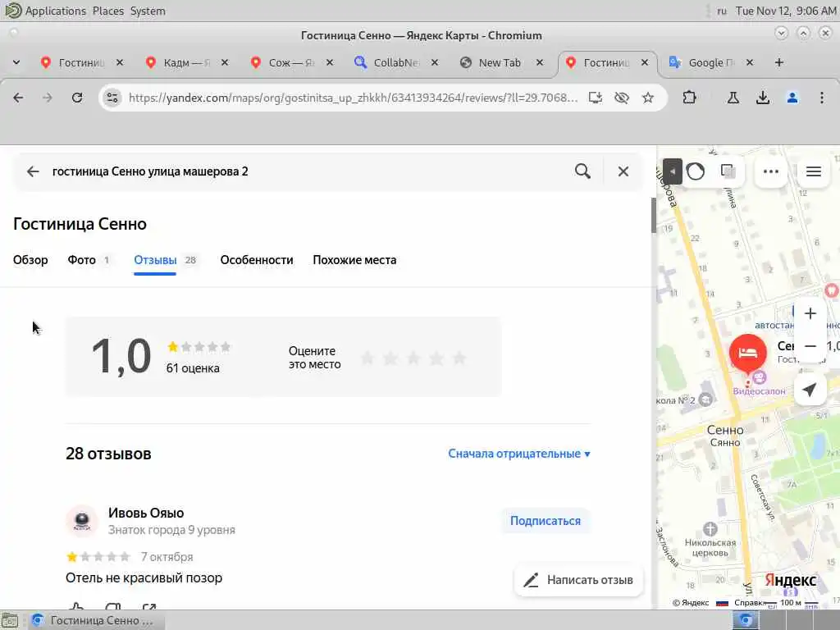Clear the search with the X icon
The image size is (840, 630).
click(x=623, y=171)
